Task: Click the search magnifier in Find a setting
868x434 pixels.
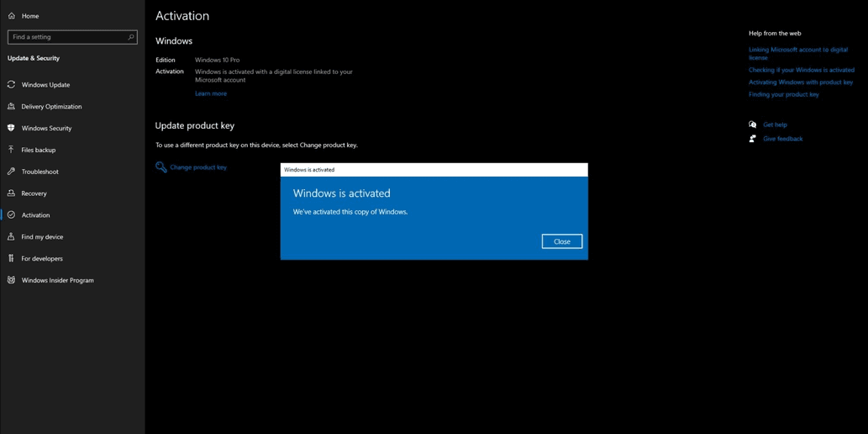Action: tap(131, 37)
